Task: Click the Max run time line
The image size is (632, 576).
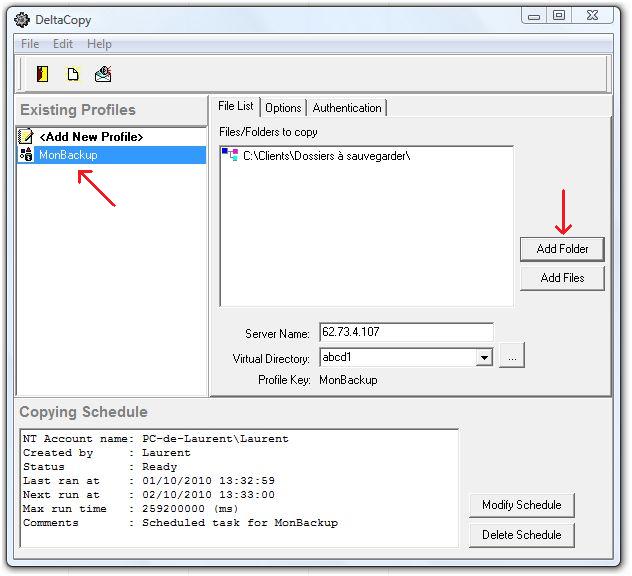Action: click(131, 509)
